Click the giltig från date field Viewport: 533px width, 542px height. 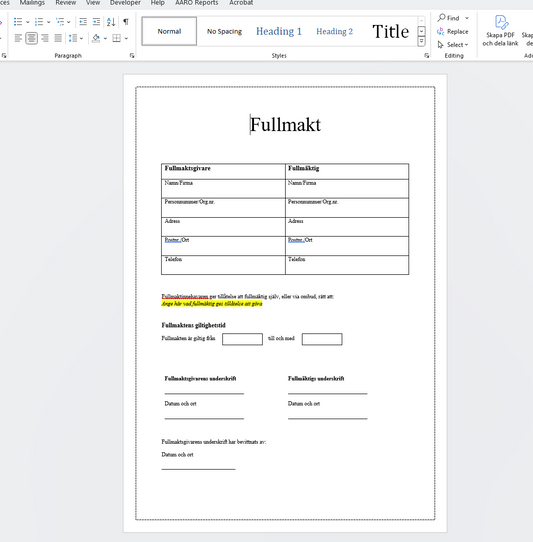coord(242,339)
